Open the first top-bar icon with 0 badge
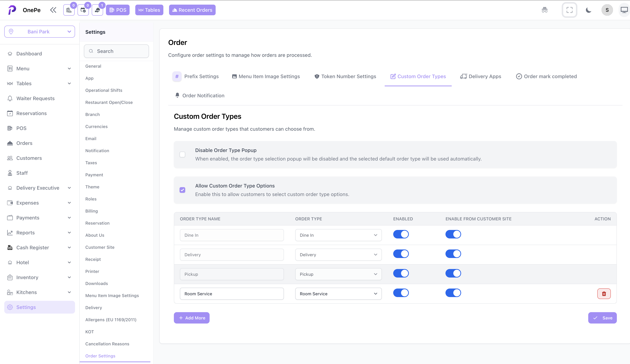This screenshot has height=364, width=630. point(69,10)
